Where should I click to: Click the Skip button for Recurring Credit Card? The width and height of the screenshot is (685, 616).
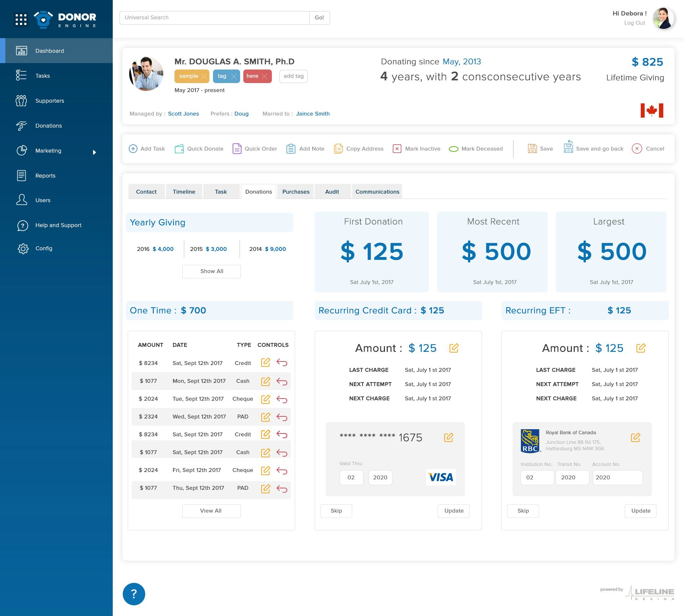point(336,510)
